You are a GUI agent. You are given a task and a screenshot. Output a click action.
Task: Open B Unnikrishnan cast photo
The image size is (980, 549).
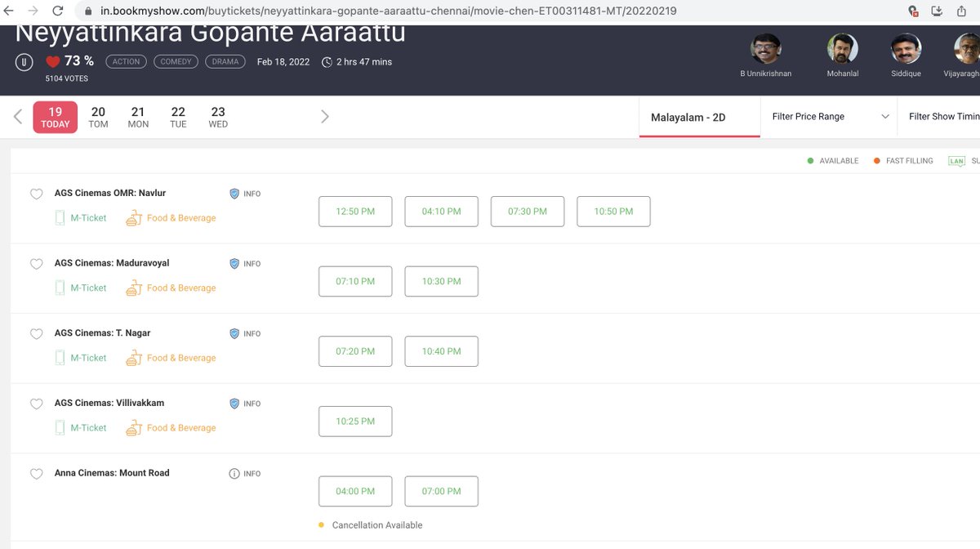point(766,49)
